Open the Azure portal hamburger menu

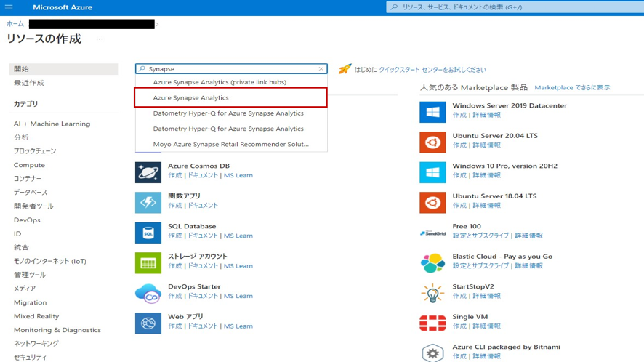(x=9, y=7)
